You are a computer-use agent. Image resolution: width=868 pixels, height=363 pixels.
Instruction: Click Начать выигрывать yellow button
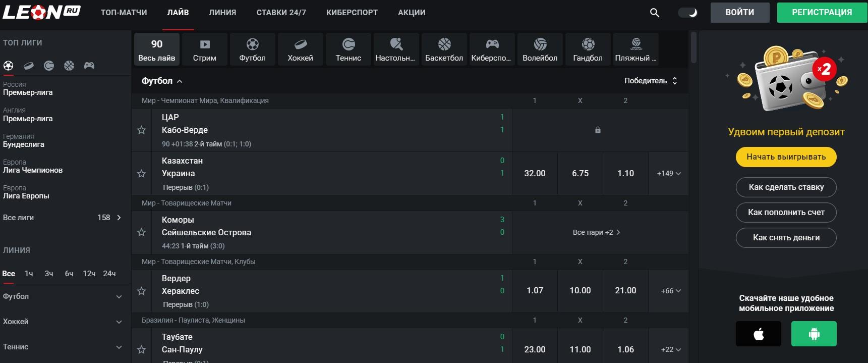click(x=786, y=157)
